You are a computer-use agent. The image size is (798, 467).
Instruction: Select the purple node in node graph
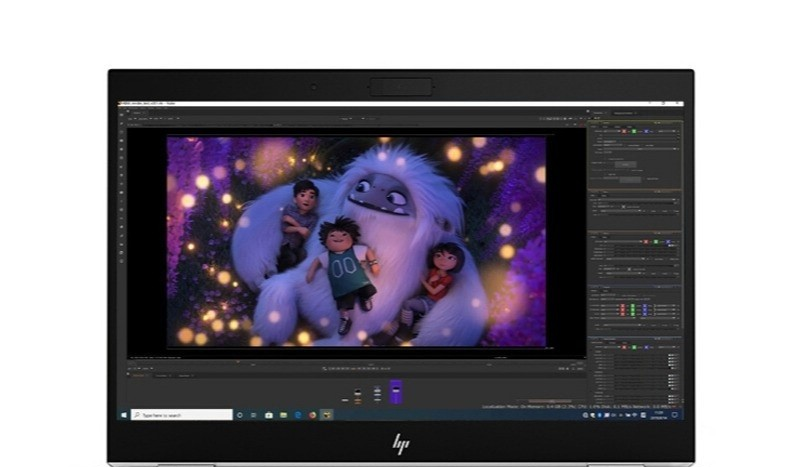[396, 392]
